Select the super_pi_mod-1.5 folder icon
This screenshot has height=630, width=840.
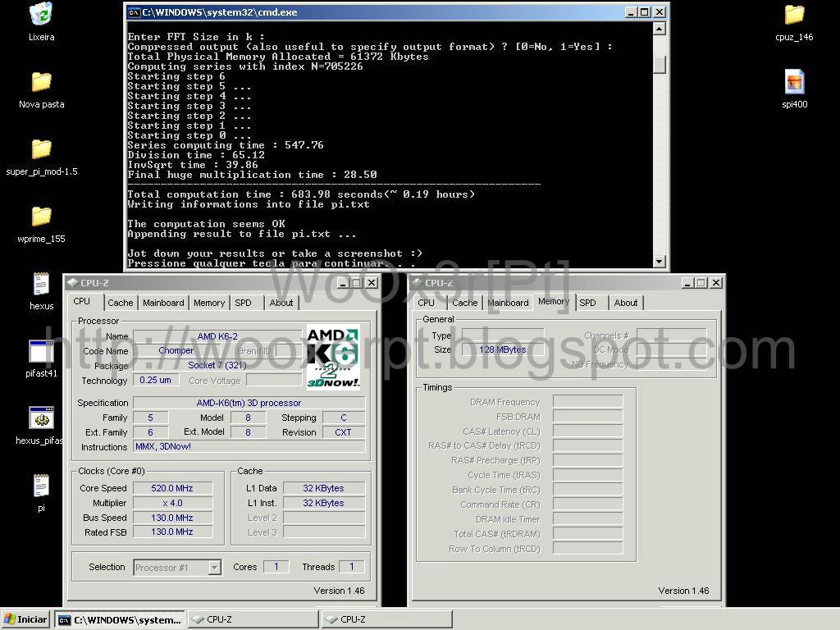(x=41, y=149)
